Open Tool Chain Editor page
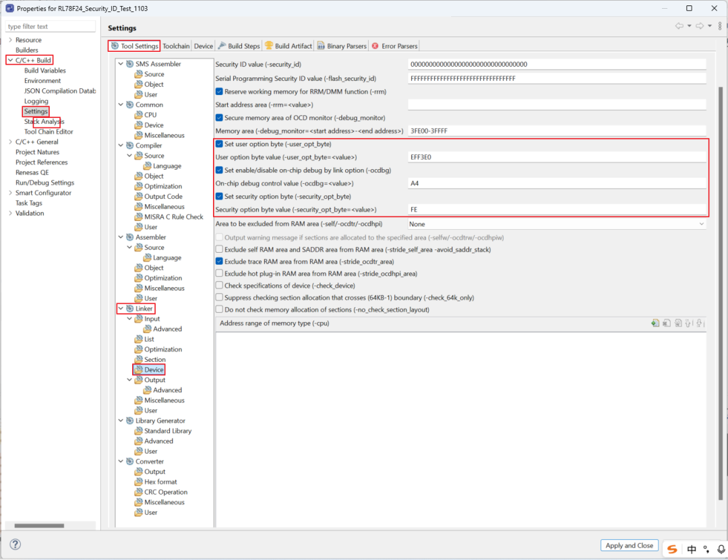The width and height of the screenshot is (728, 560). (x=49, y=132)
